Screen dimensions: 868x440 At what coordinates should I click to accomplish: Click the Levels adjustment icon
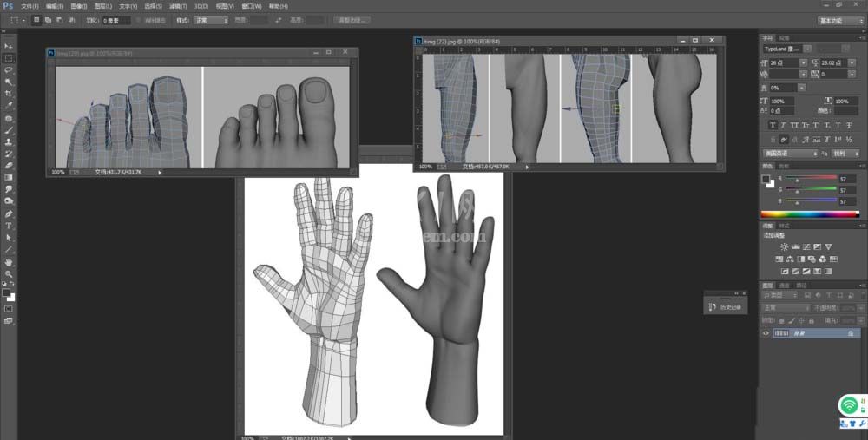click(795, 246)
